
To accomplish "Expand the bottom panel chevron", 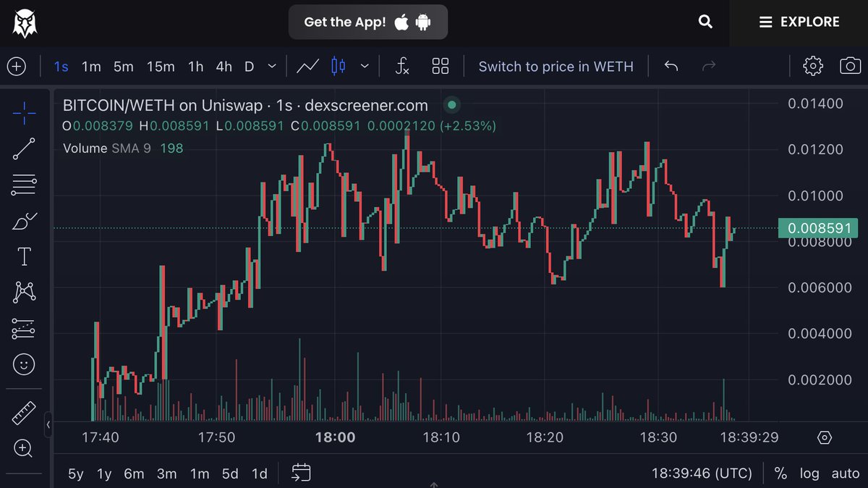I will click(x=434, y=484).
